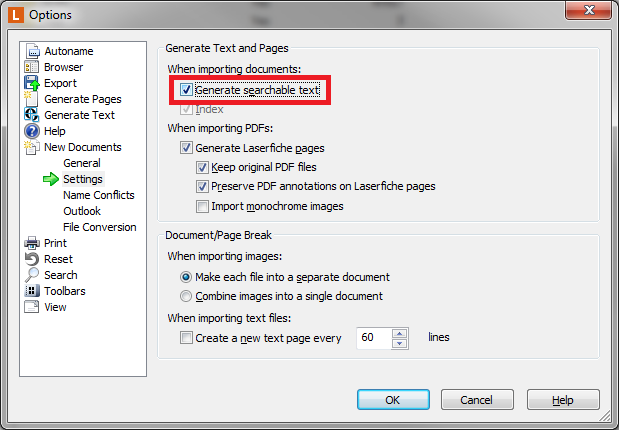Decrease lines value with down arrow

click(400, 344)
